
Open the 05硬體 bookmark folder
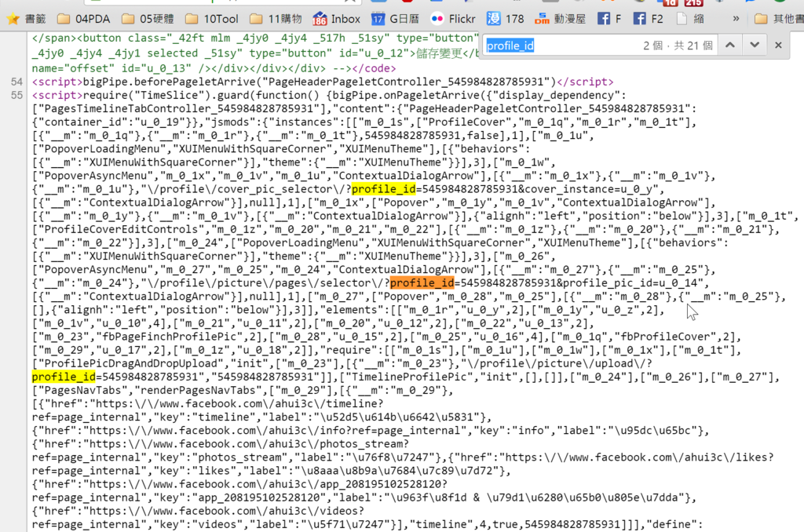[x=148, y=19]
